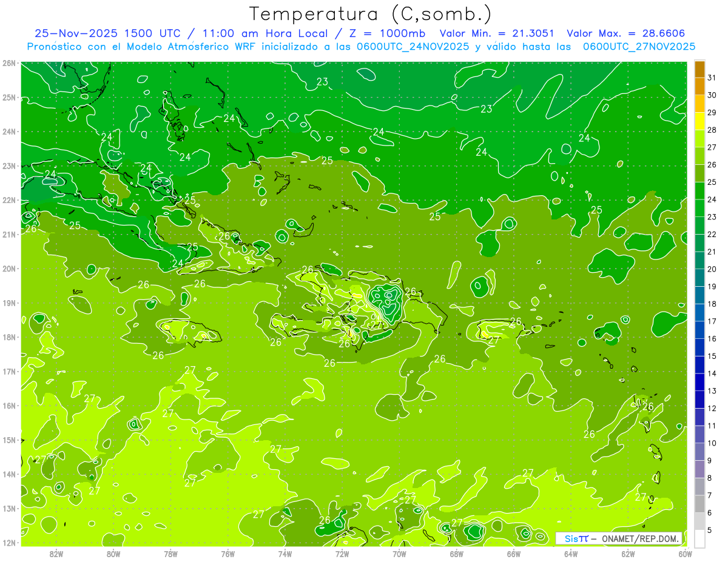Select the "Valor Min. = 21.3051" value
Viewport: 728px width, 562px height.
(497, 33)
